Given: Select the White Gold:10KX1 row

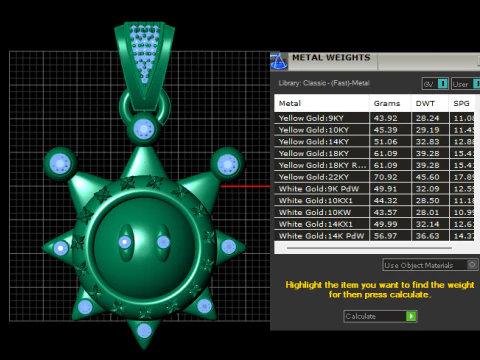Looking at the screenshot, I should click(x=374, y=200).
